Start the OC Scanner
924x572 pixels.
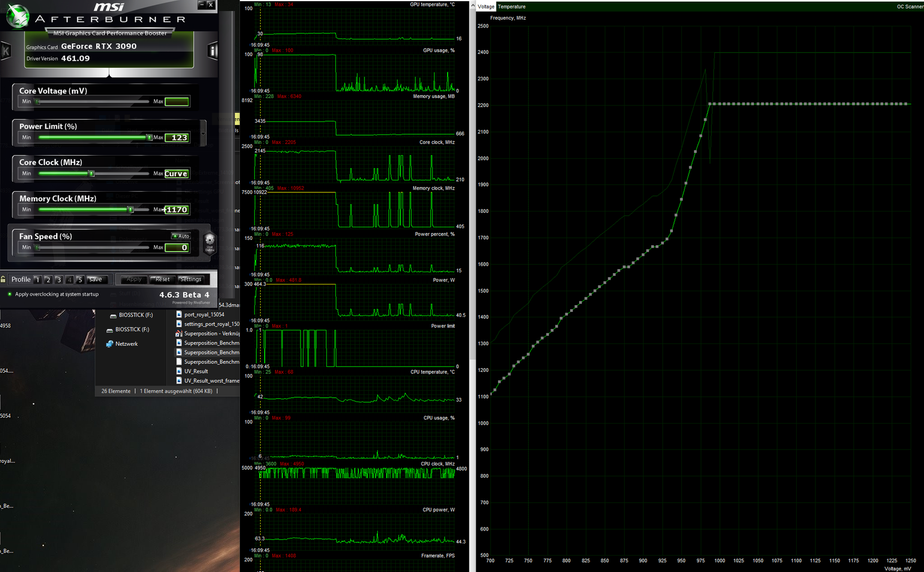point(910,6)
